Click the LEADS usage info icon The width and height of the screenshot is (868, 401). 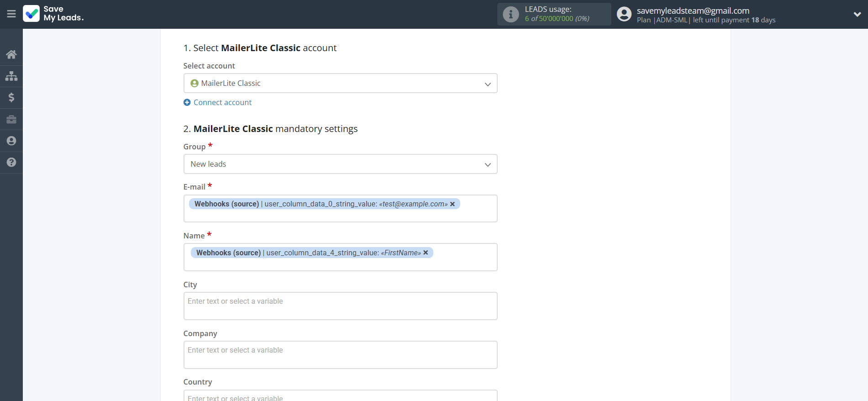click(511, 14)
